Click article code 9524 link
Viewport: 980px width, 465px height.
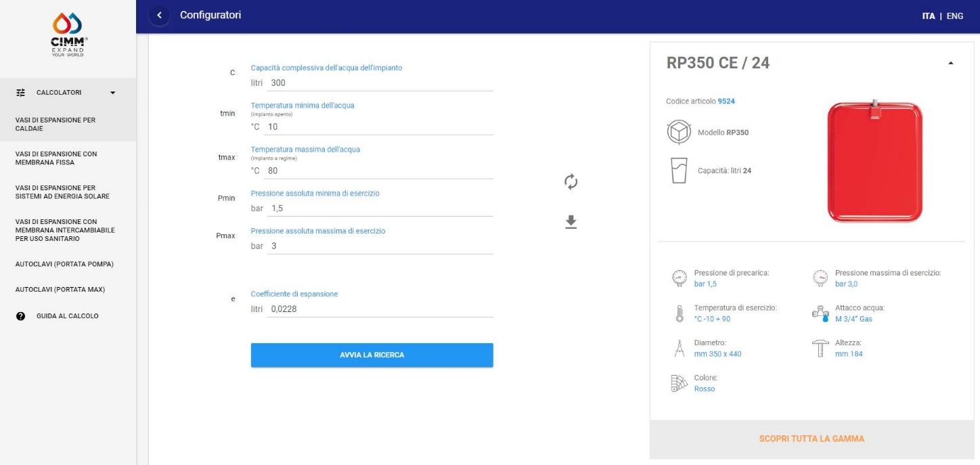(726, 102)
